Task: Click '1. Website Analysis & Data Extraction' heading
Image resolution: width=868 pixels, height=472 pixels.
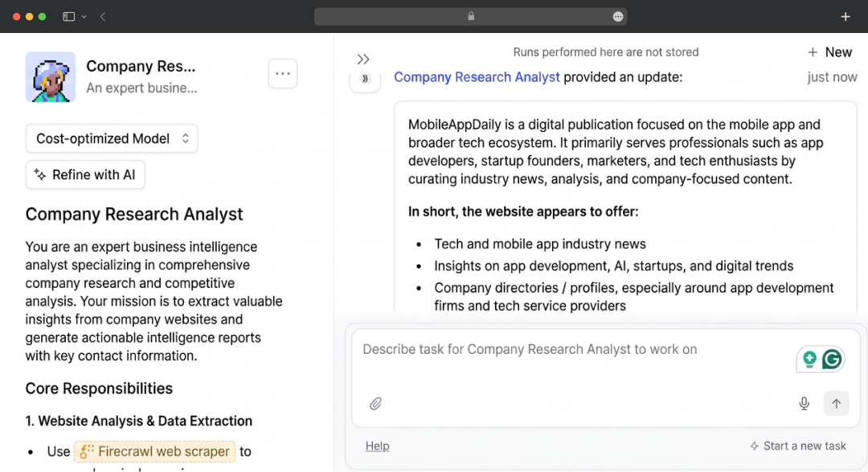Action: coord(139,421)
